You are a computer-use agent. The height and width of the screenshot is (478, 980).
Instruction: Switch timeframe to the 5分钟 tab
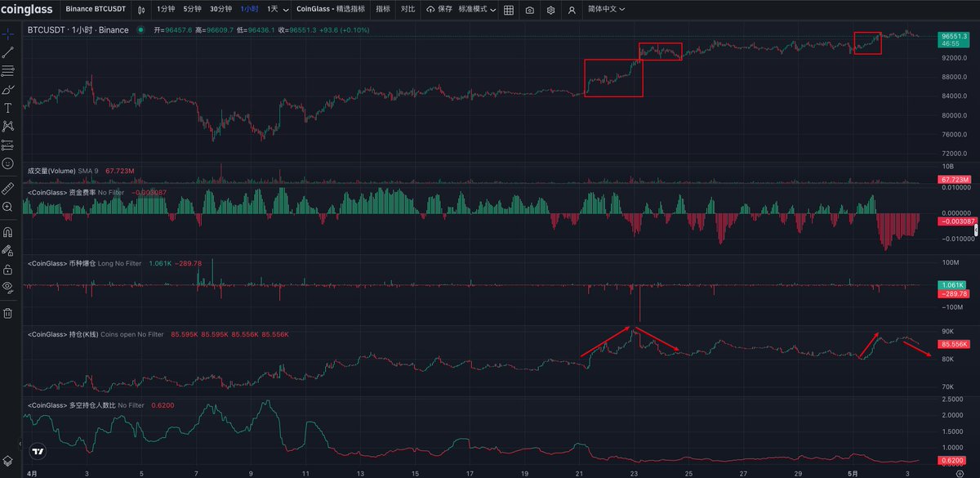(x=190, y=10)
